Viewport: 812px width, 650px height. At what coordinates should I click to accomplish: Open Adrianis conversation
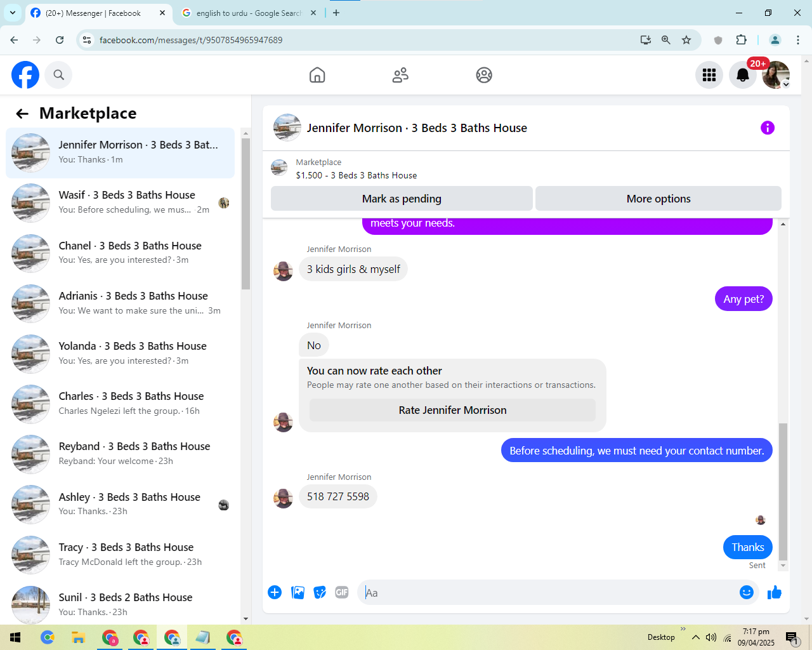(x=120, y=303)
